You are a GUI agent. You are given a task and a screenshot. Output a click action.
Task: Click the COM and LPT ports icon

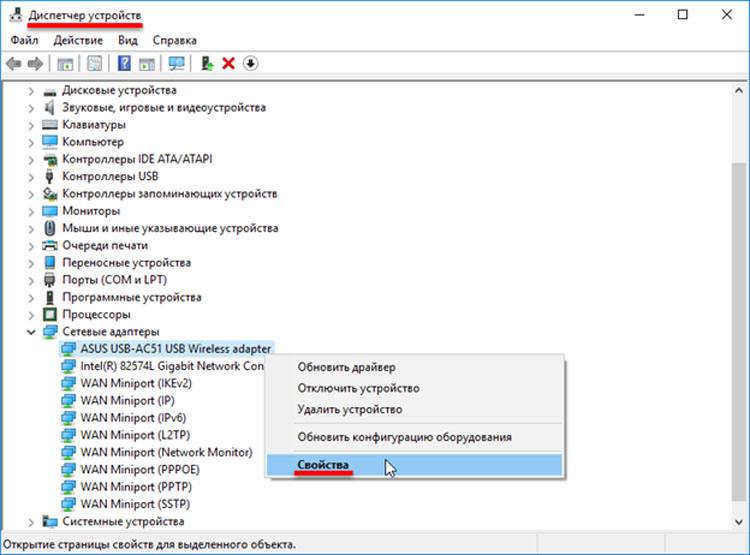click(49, 280)
